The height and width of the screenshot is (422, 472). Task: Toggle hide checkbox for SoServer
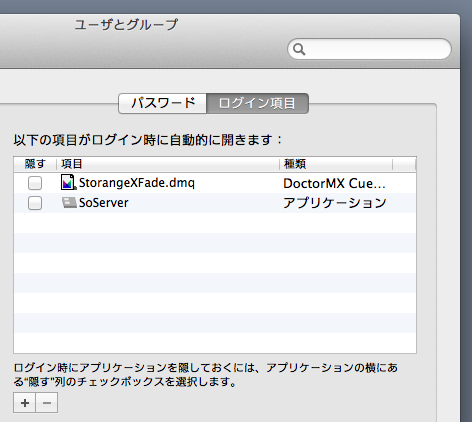pyautogui.click(x=35, y=203)
